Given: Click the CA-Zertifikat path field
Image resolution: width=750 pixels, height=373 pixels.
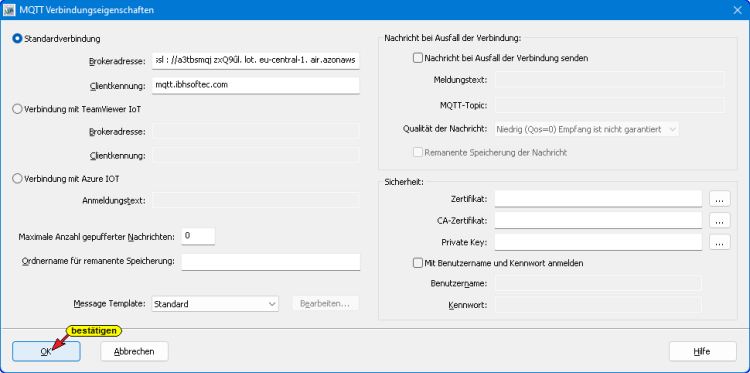Looking at the screenshot, I should (598, 220).
